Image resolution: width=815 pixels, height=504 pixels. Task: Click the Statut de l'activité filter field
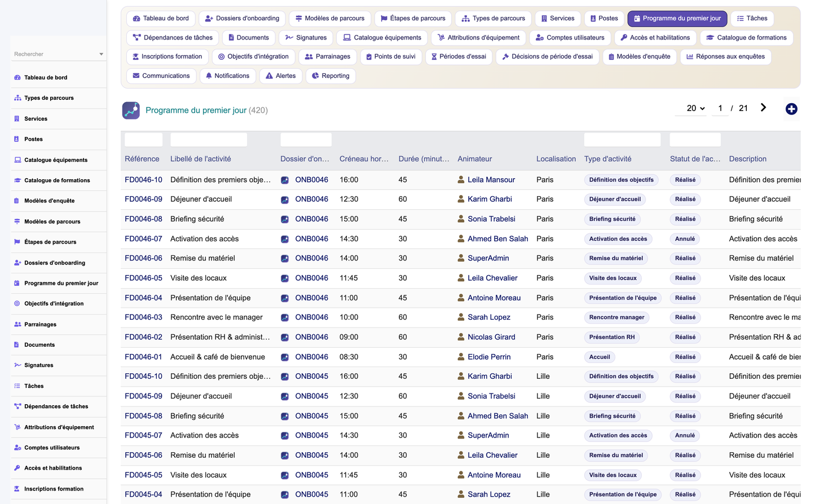(x=695, y=140)
